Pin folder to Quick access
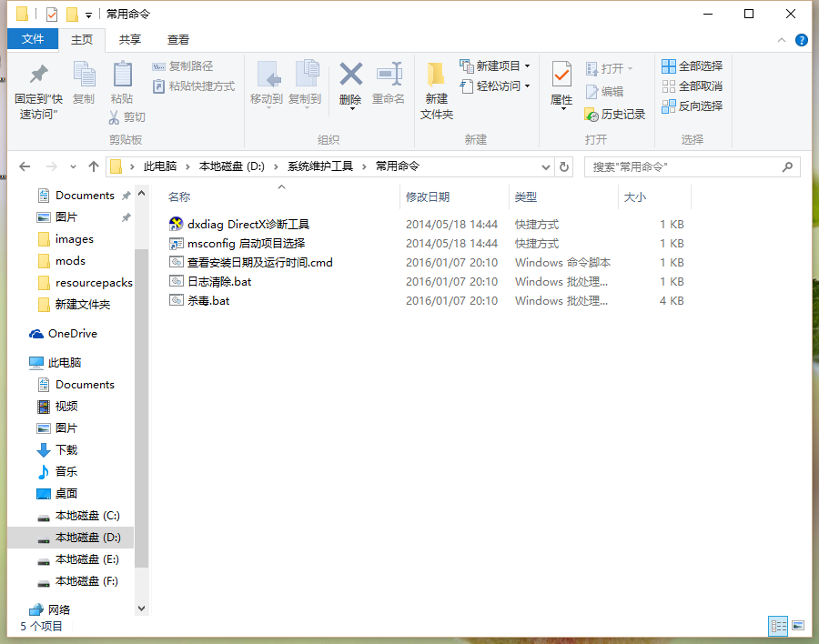The height and width of the screenshot is (644, 819). [x=38, y=90]
